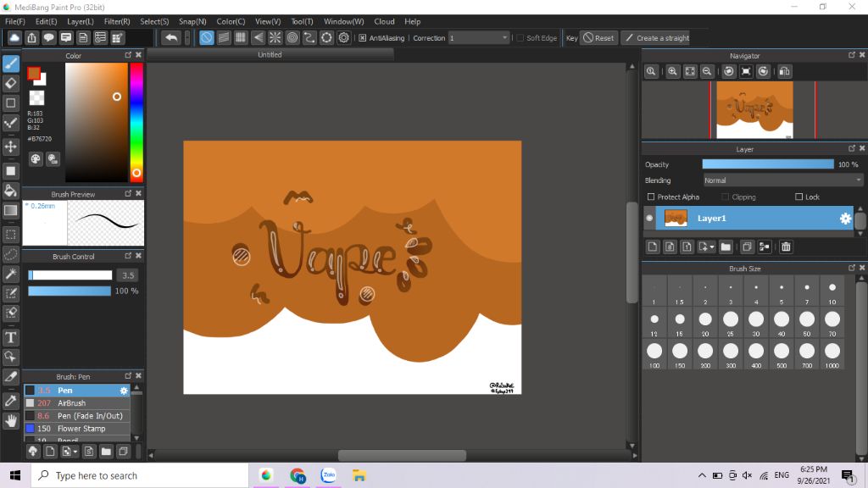Turn snap off in snap toolbar
This screenshot has width=868, height=488.
click(x=207, y=37)
